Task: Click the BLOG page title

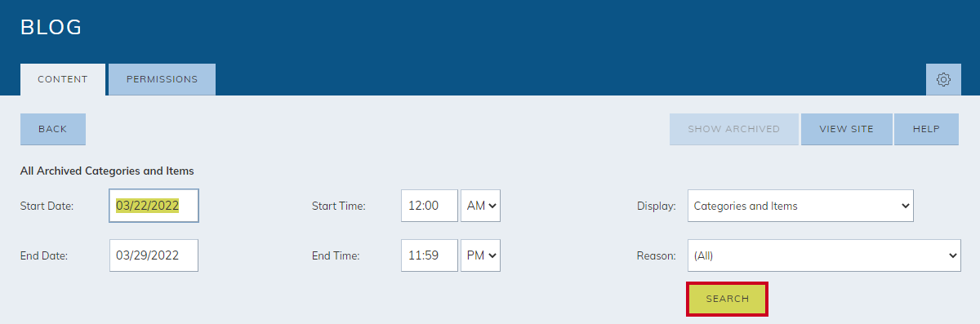Action: (x=51, y=27)
